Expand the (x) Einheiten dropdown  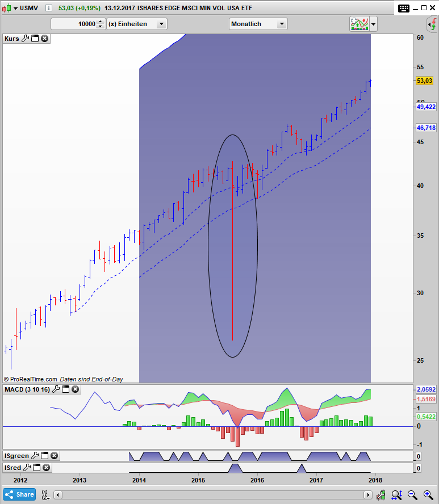click(x=161, y=24)
